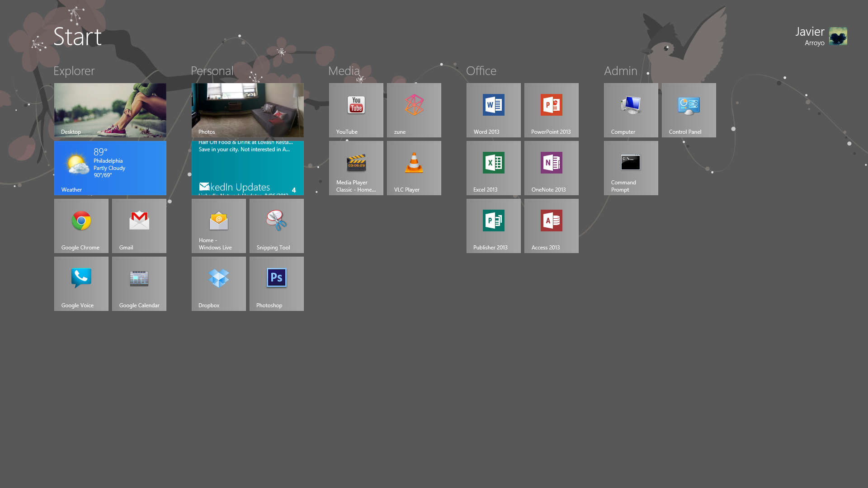Launch VLC Player

[414, 168]
